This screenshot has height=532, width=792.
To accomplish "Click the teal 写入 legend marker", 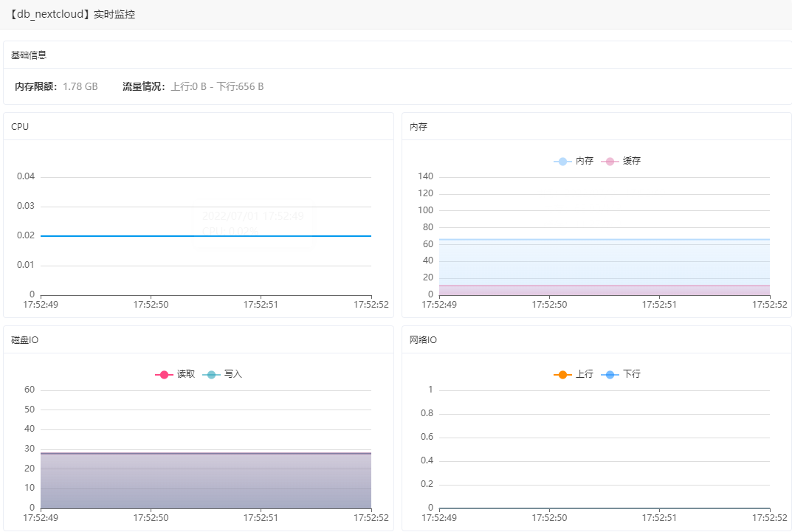I will [211, 375].
